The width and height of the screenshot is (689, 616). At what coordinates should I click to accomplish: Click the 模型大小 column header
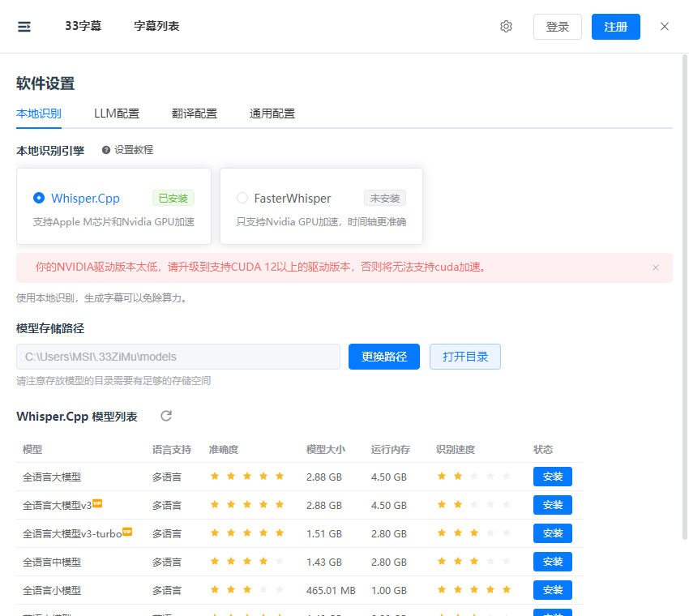[x=326, y=450]
